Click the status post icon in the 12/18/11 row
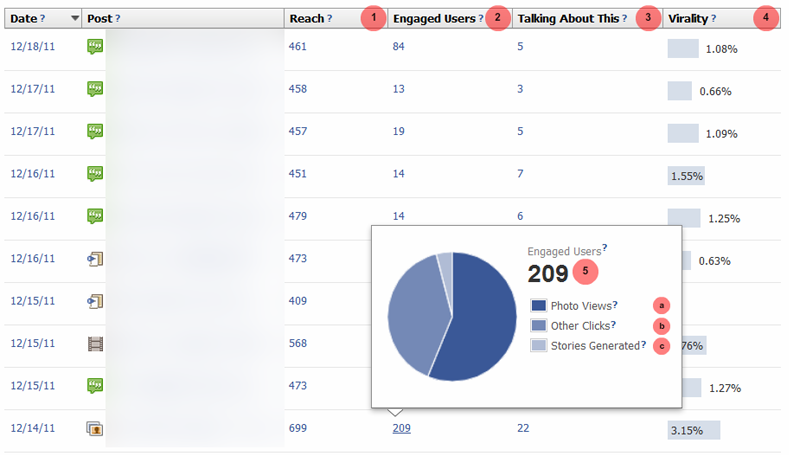800x469 pixels. (95, 47)
